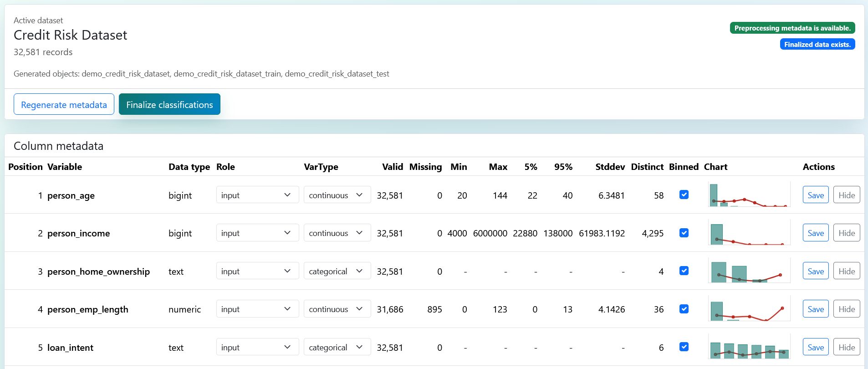Viewport: 868px width, 369px height.
Task: Click the Variable column header
Action: pos(65,167)
